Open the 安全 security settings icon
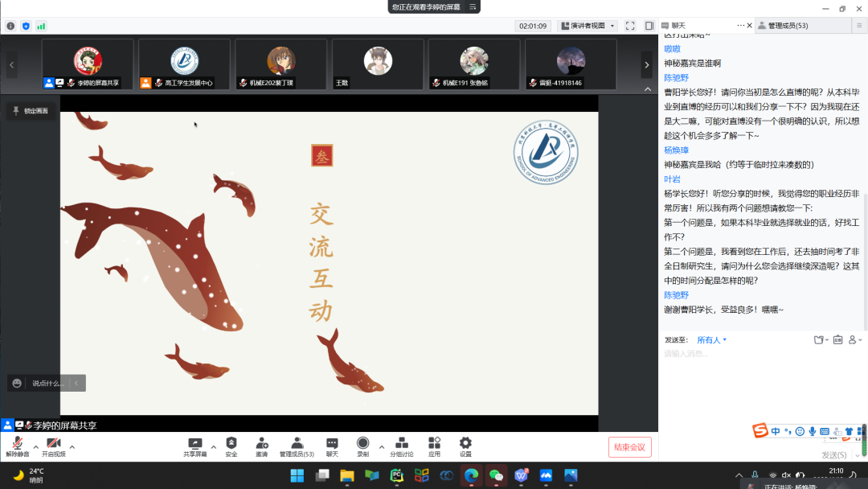This screenshot has width=868, height=489. tap(231, 443)
